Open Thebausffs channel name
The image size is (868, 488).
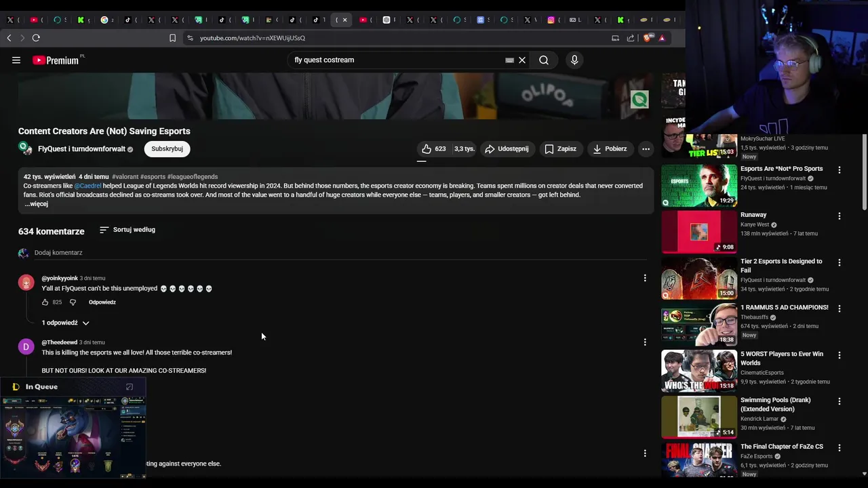pos(755,317)
